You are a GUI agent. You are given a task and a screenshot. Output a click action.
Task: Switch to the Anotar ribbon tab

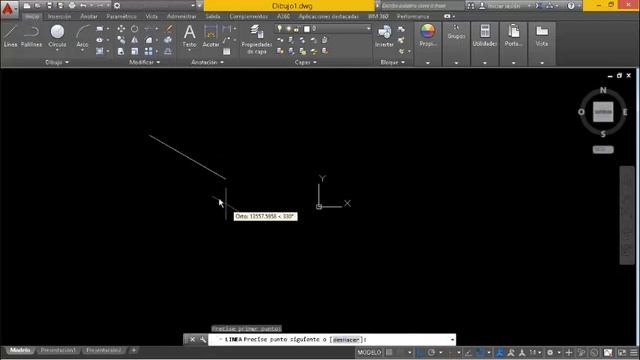click(89, 16)
